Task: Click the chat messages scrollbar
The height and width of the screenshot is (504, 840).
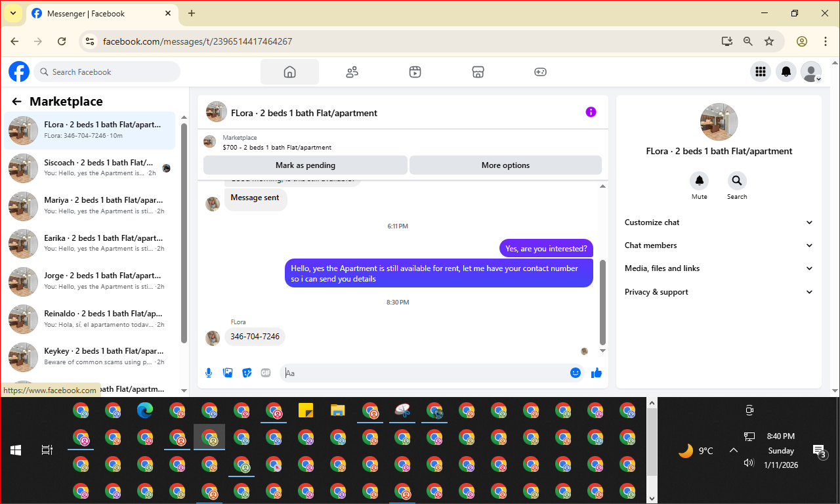Action: (x=602, y=303)
